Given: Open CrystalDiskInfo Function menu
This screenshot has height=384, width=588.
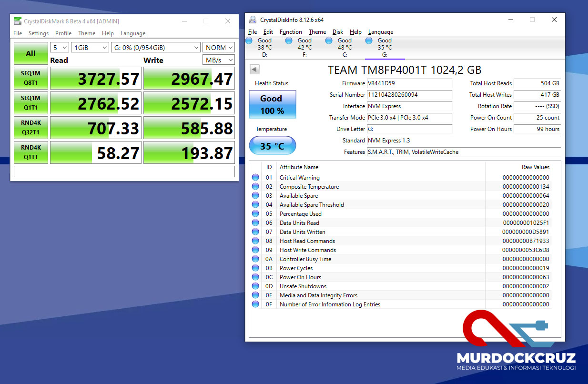Looking at the screenshot, I should (291, 32).
